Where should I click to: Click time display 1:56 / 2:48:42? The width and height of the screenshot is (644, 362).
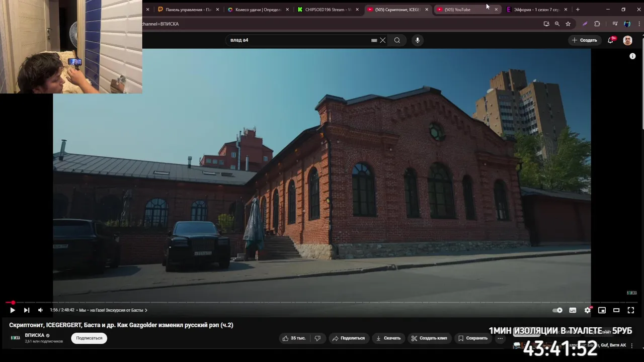coord(62,310)
